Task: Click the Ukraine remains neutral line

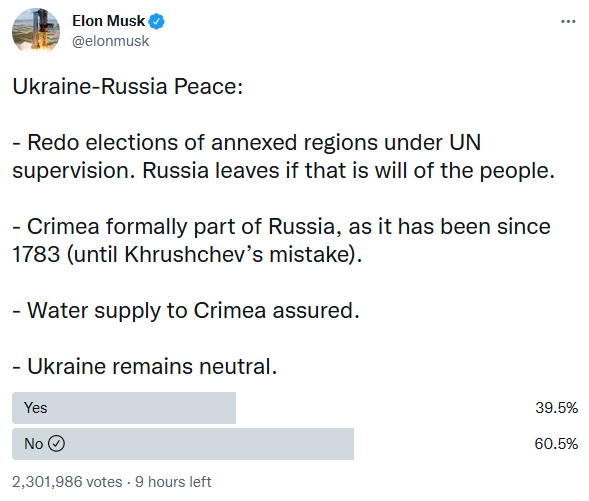Action: 145,367
